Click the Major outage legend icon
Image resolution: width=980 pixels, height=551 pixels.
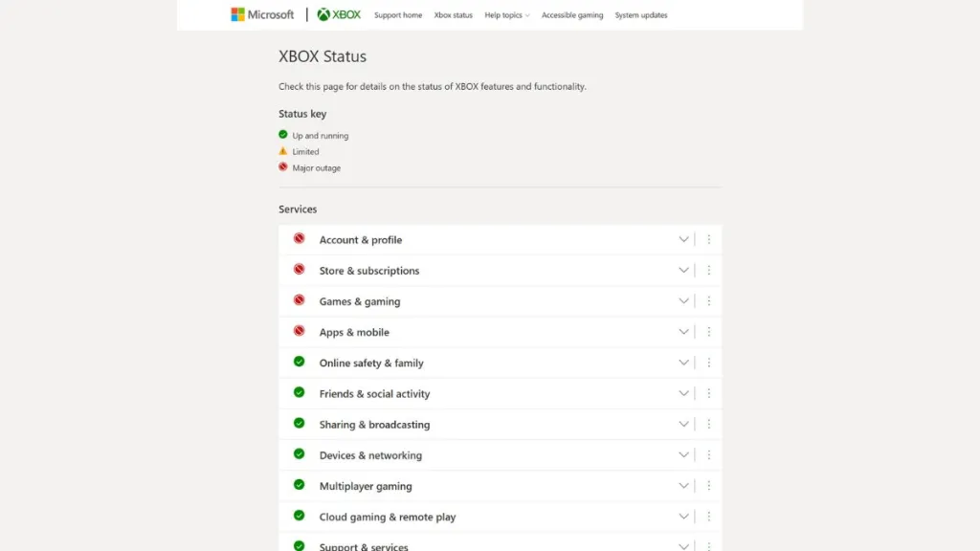283,166
